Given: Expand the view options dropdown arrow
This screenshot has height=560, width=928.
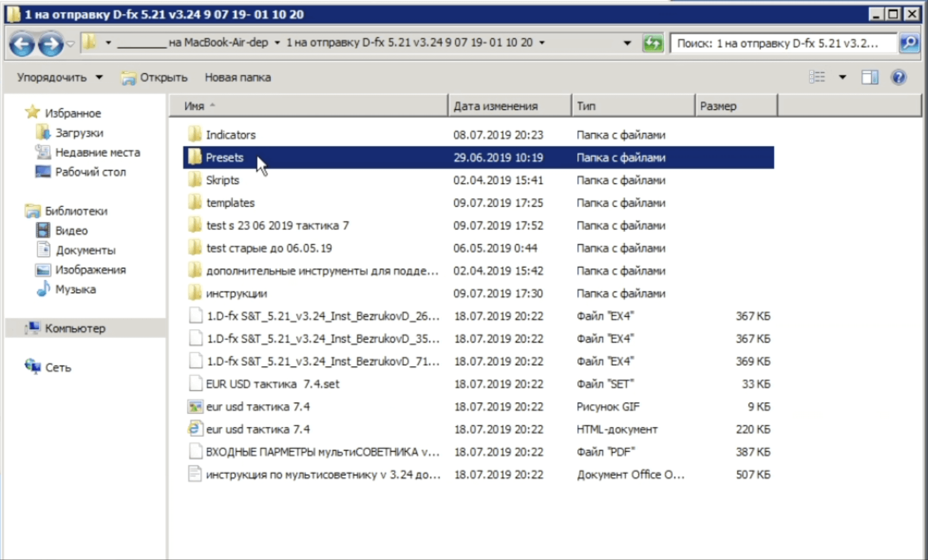Looking at the screenshot, I should [842, 77].
